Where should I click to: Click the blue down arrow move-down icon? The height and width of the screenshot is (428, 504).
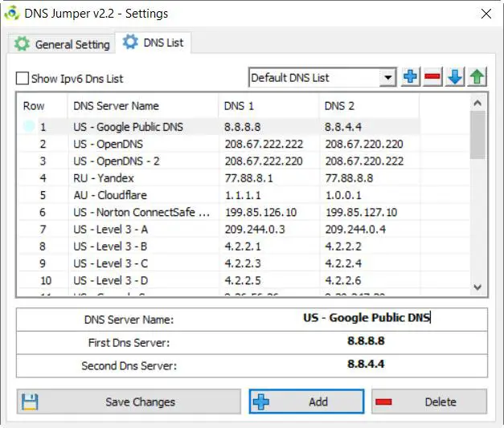point(455,77)
